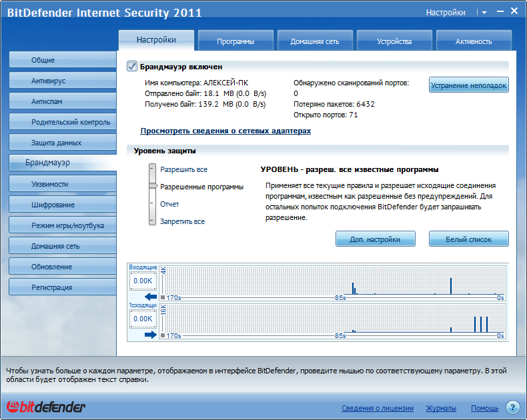The width and height of the screenshot is (527, 420).
Task: Go to the Антиспам section
Action: pos(63,101)
